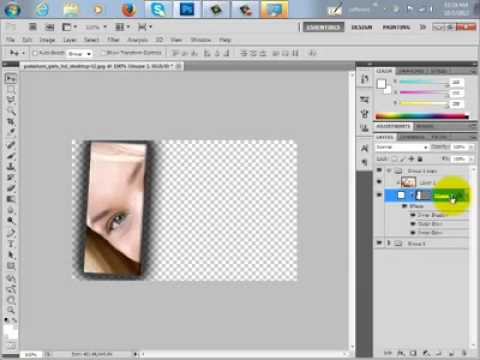Click the foreground color swatch in Color panel
Image resolution: width=480 pixels, height=360 pixels.
pos(381,84)
